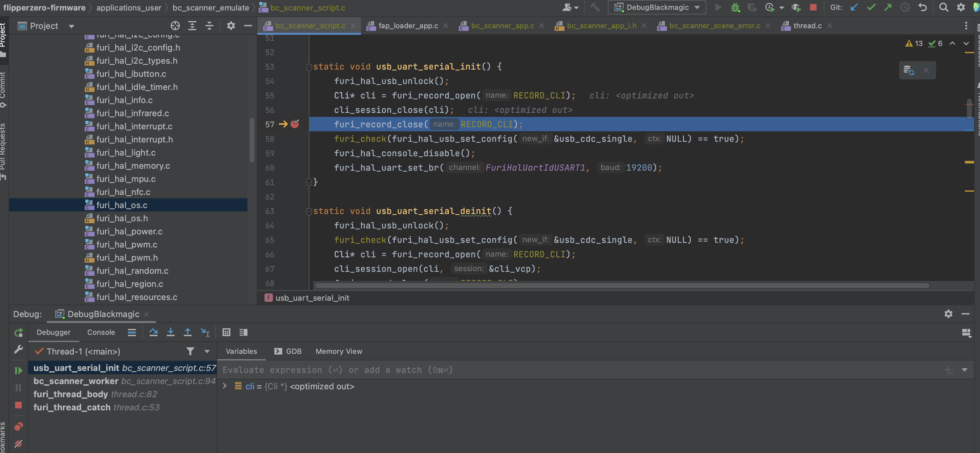Screen dimensions: 980x453
Task: Click the Step Out debugger icon
Action: (x=187, y=332)
